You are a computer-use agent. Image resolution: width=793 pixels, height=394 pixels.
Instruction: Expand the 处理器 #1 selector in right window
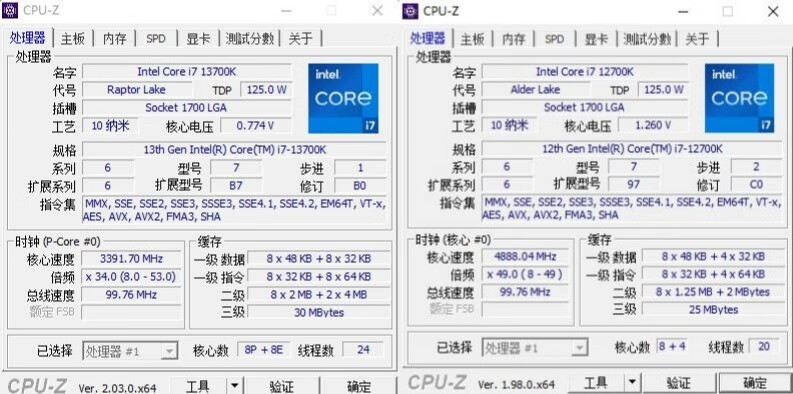point(580,348)
